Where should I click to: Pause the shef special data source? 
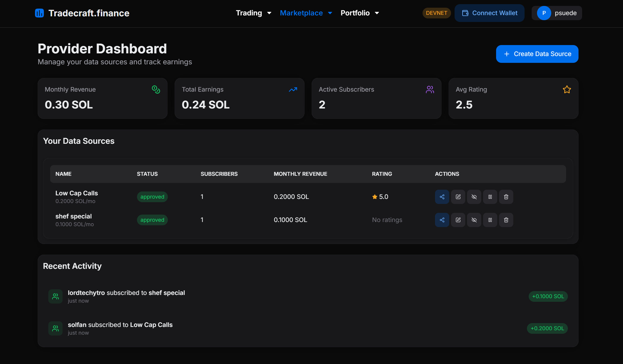pyautogui.click(x=490, y=220)
